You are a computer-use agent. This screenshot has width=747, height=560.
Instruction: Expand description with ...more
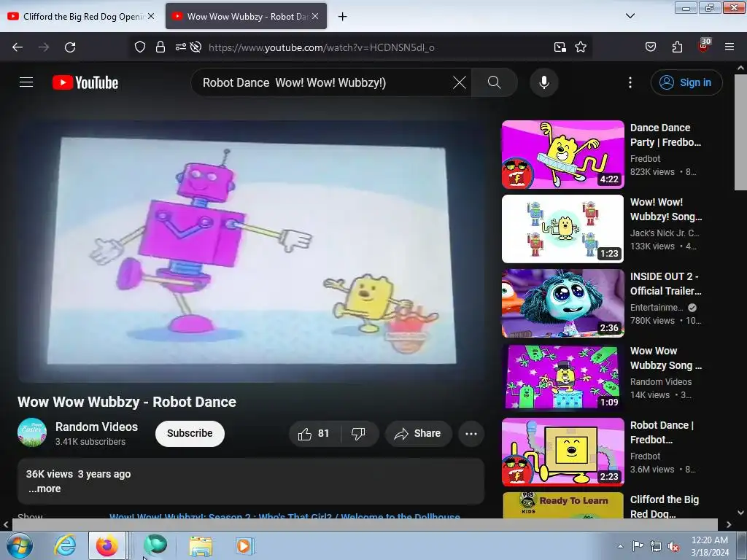click(44, 489)
